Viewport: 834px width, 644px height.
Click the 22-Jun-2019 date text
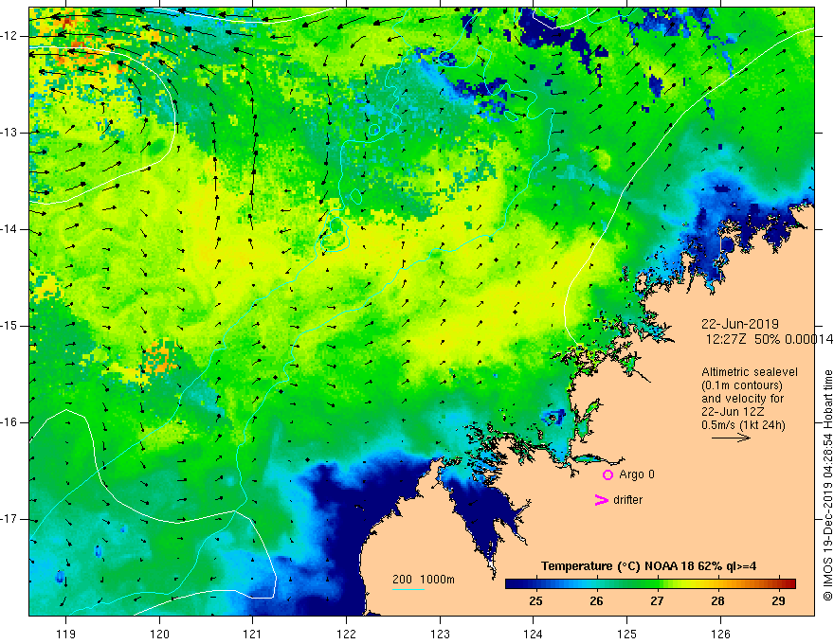tap(740, 324)
